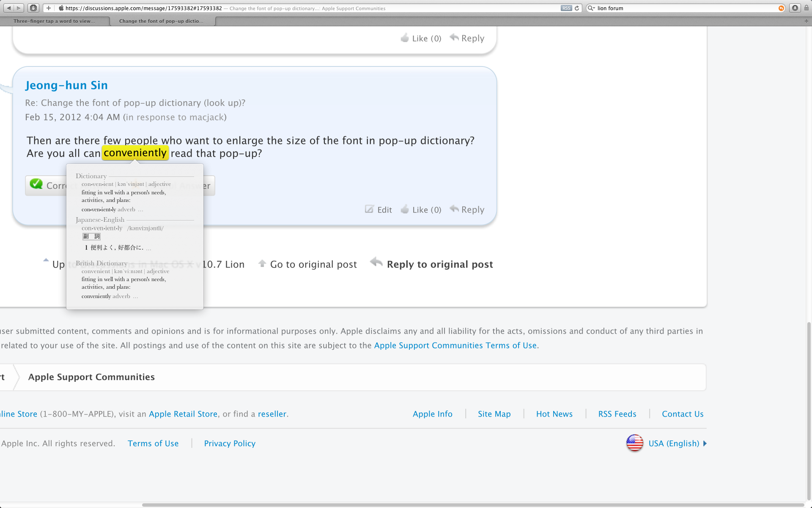Click the browser back arrow button

(x=8, y=8)
